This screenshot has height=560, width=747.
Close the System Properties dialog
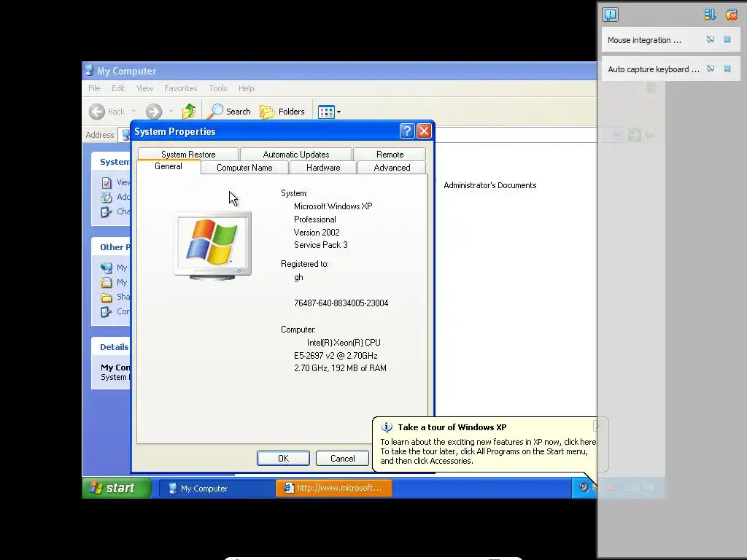424,131
